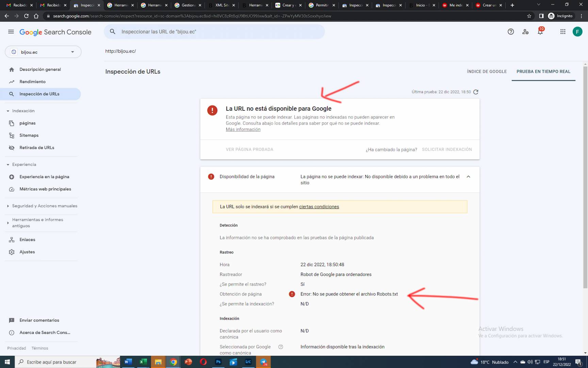Click the help icon beside Seleccionada por Google

tap(281, 347)
